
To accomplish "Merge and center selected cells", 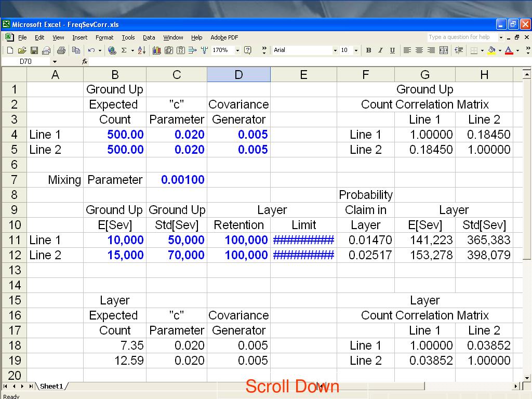I will [x=444, y=50].
